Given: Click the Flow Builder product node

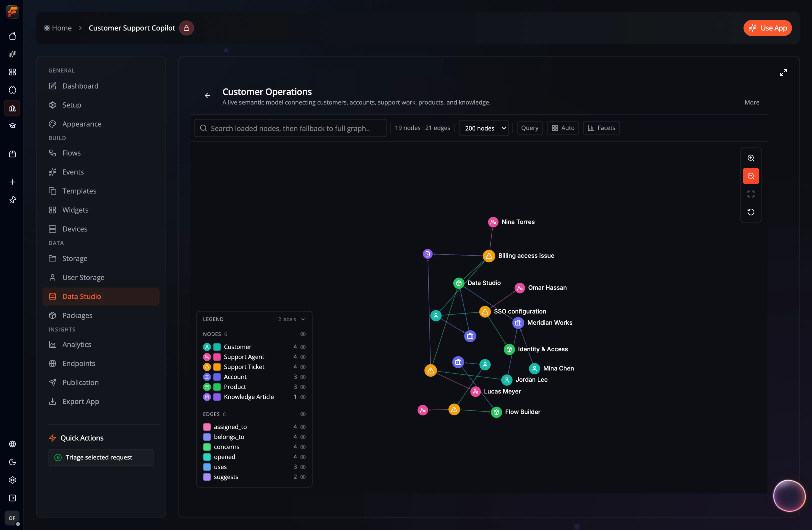Looking at the screenshot, I should point(496,412).
